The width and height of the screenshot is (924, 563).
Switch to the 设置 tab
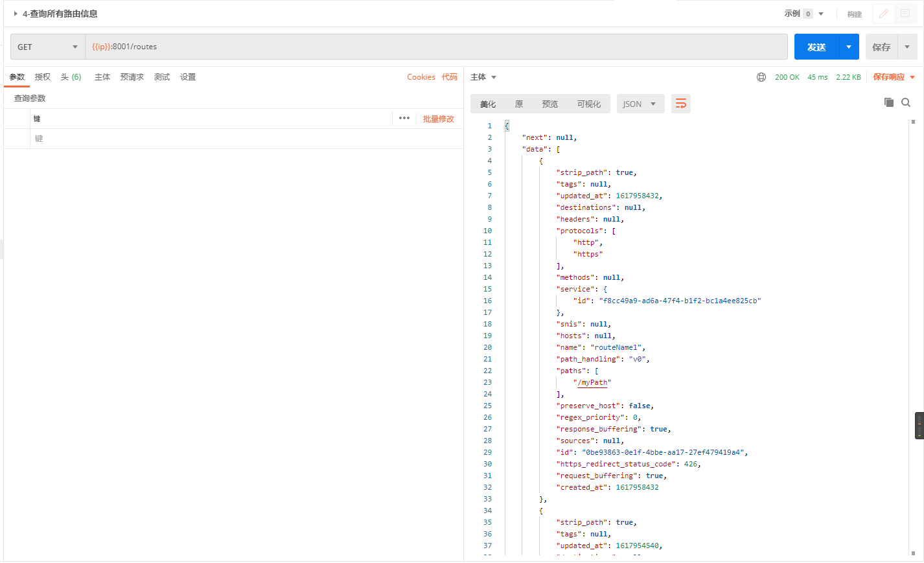point(188,77)
